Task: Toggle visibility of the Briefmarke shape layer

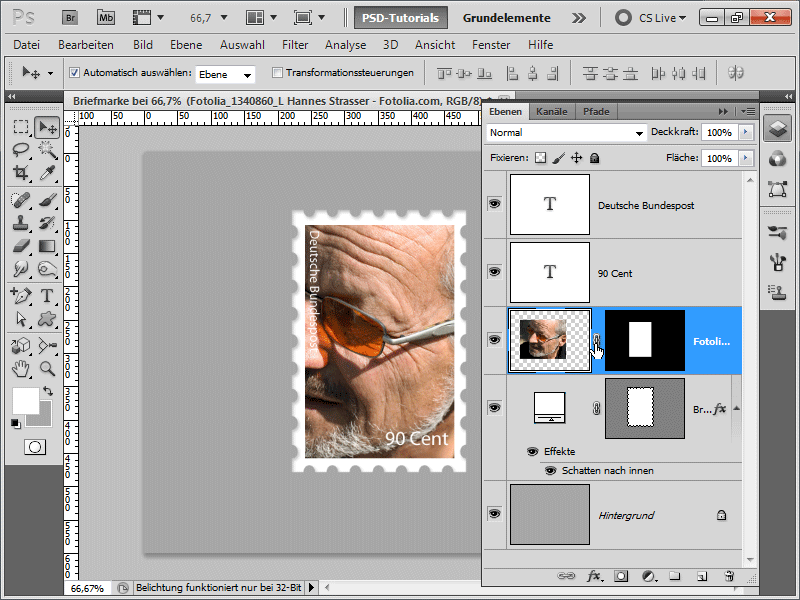Action: pos(494,408)
